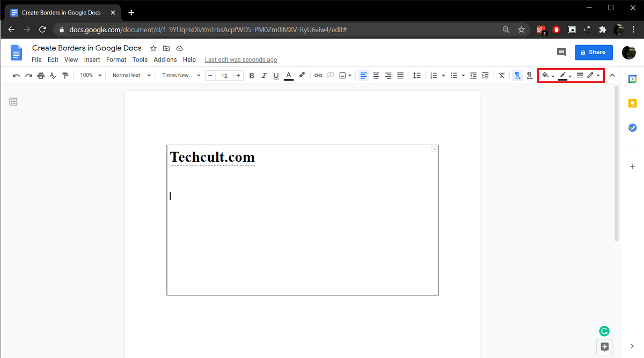This screenshot has height=358, width=644.
Task: Open Google Keep from the side panel
Action: (x=633, y=103)
